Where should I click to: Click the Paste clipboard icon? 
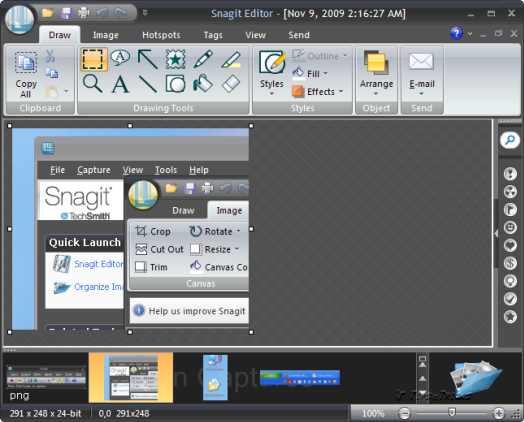(x=51, y=92)
